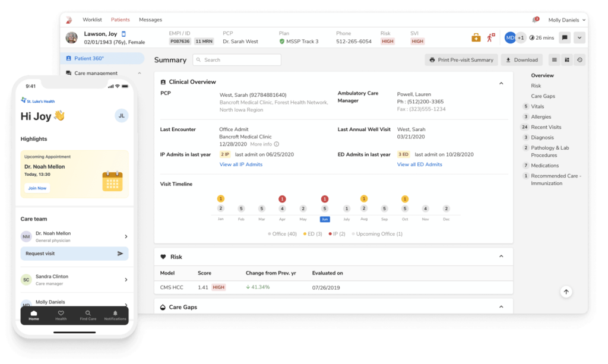Open the Messages tab
The height and width of the screenshot is (364, 608).
pos(150,19)
